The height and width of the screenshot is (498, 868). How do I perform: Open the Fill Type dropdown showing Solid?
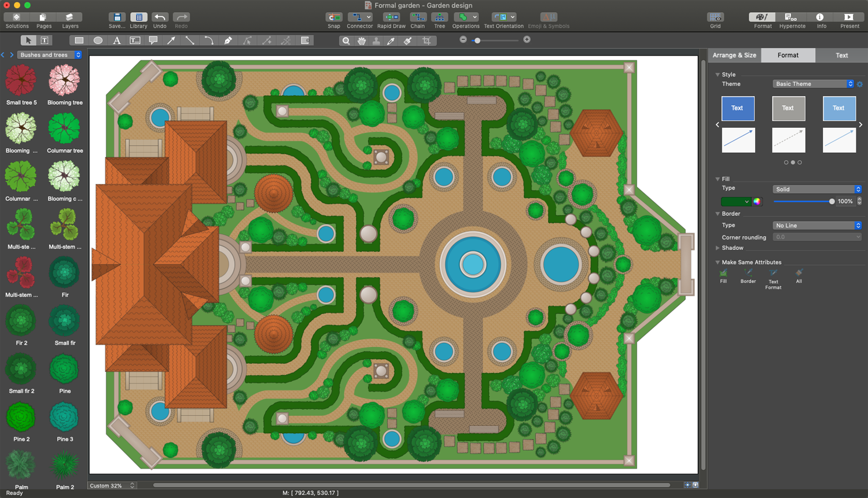[x=817, y=189]
